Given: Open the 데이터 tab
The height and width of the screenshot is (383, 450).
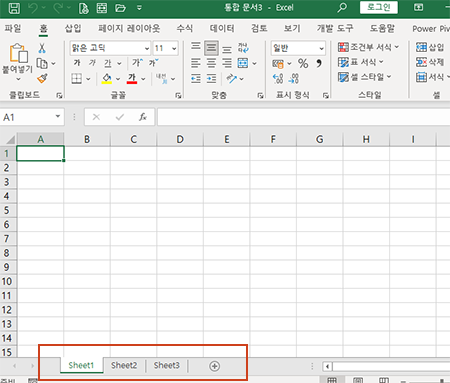Looking at the screenshot, I should 222,28.
